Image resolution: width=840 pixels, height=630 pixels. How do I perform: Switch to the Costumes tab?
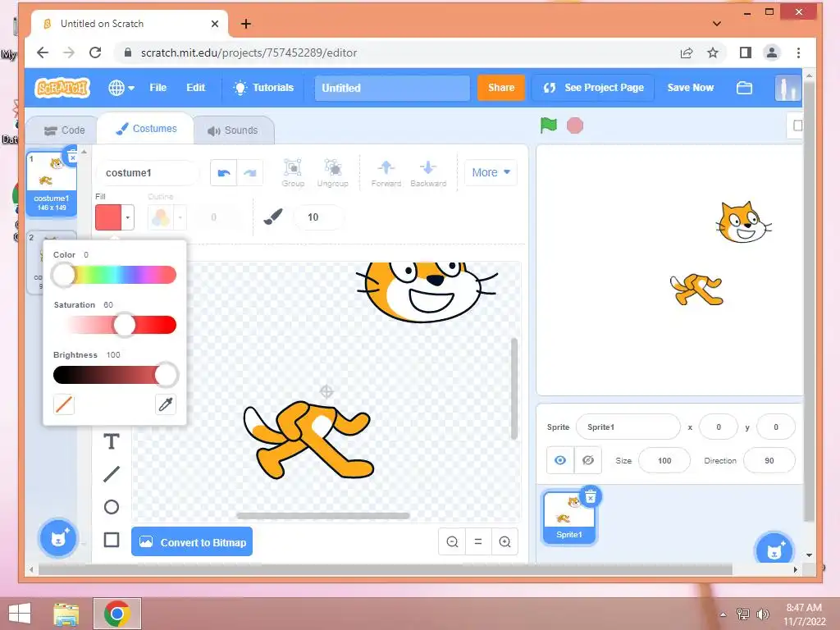pyautogui.click(x=146, y=129)
